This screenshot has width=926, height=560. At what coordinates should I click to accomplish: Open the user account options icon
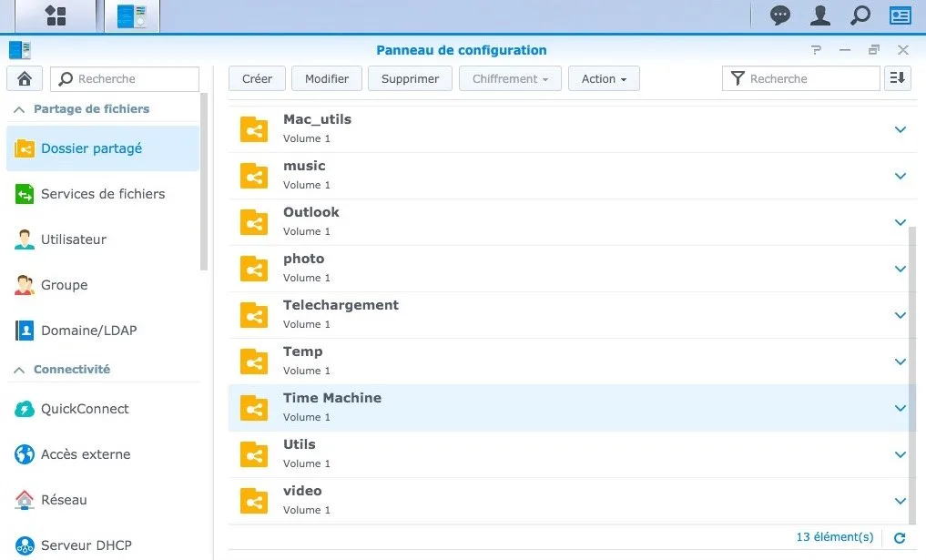coord(819,15)
